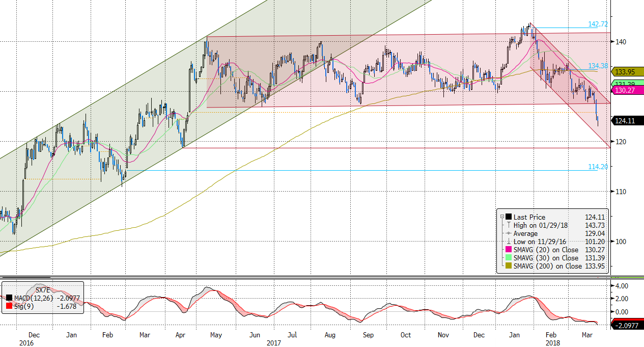Image resolution: width=644 pixels, height=347 pixels.
Task: Click the 2.00 MACD axis label
Action: (622, 299)
